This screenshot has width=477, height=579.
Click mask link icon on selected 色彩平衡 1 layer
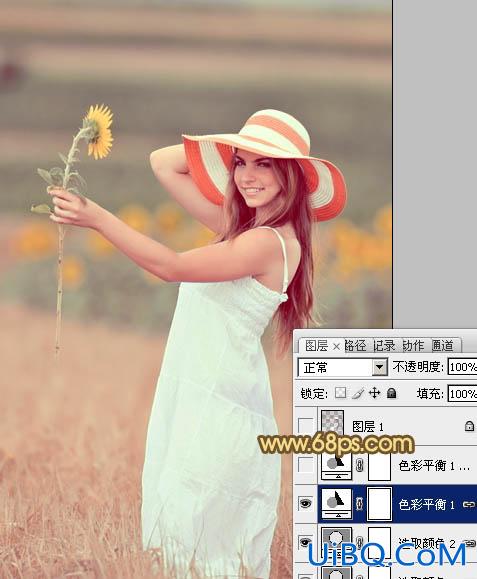359,504
